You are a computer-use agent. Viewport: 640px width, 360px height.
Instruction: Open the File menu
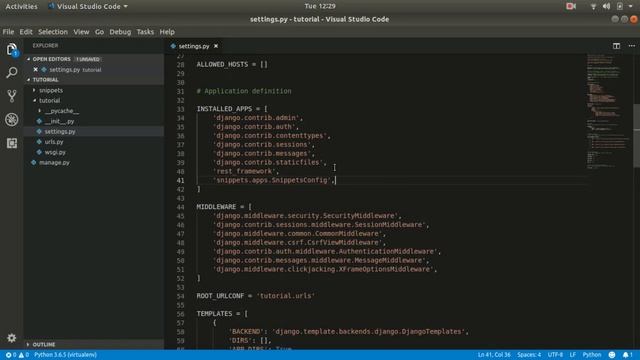[8, 32]
